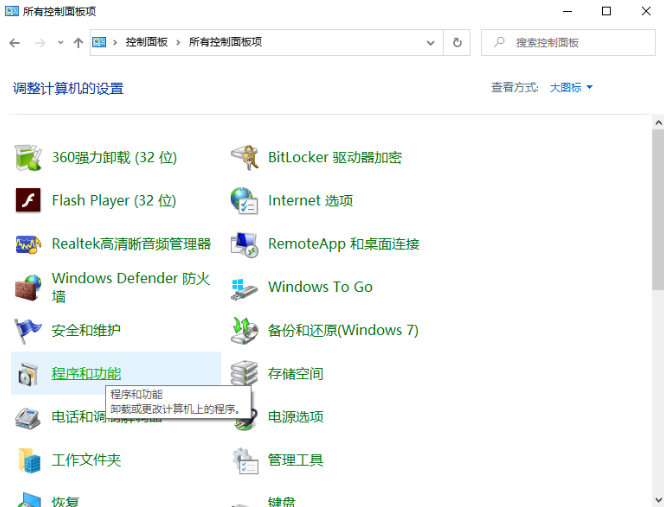Open the Windows To Go icon
The image size is (664, 507).
[244, 287]
